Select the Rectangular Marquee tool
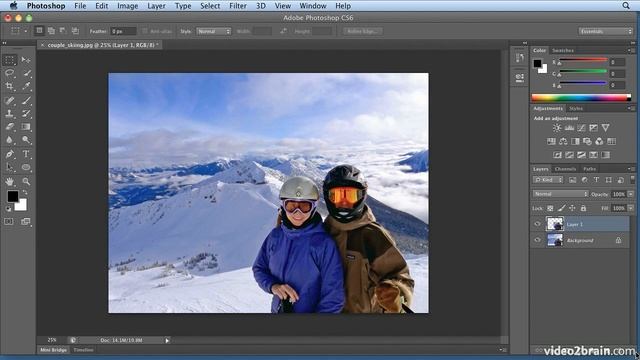Screen dimensions: 640x360 (x=10, y=60)
